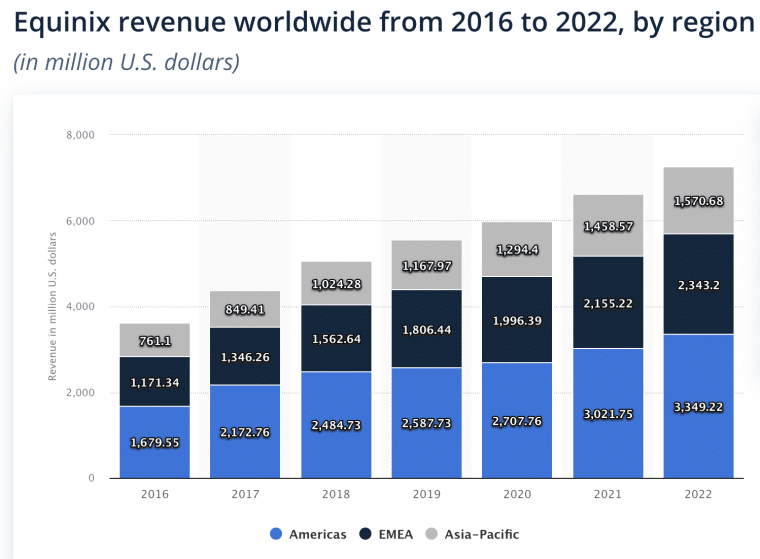
Task: Click the subtitle (in million U.S. dollars)
Action: (127, 62)
